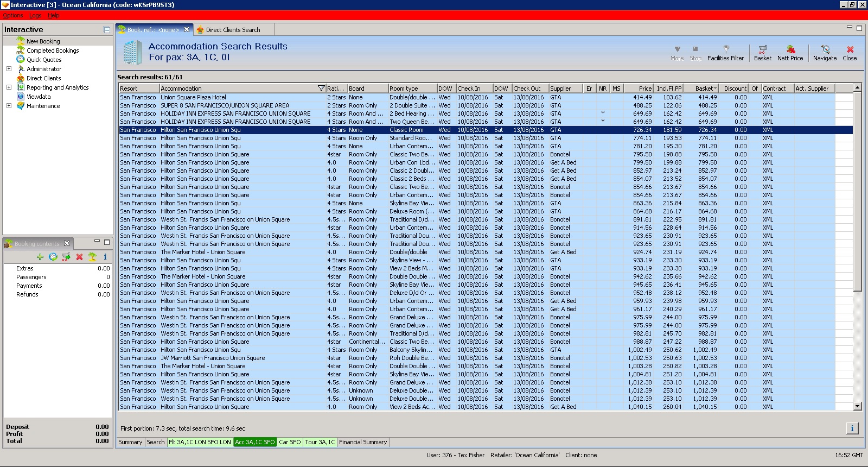This screenshot has height=467, width=868.
Task: Sort by the Act. Supplier column header
Action: [x=814, y=89]
